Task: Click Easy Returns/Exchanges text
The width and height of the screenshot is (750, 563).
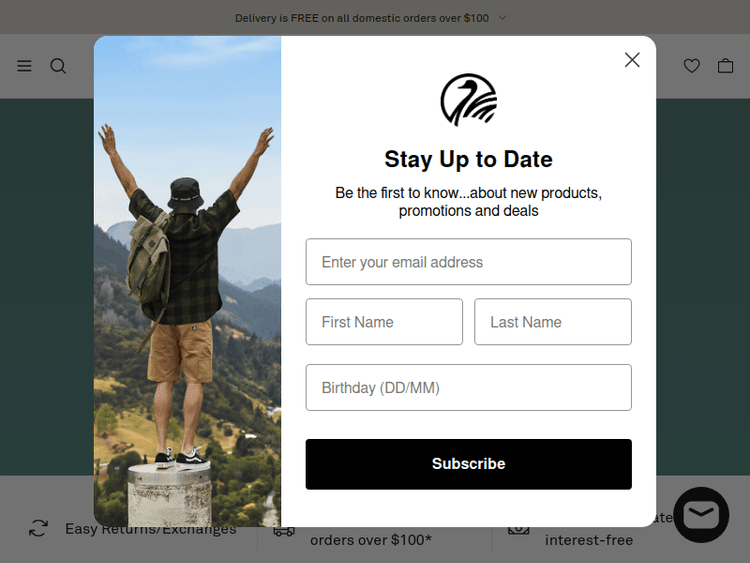Action: point(151,529)
